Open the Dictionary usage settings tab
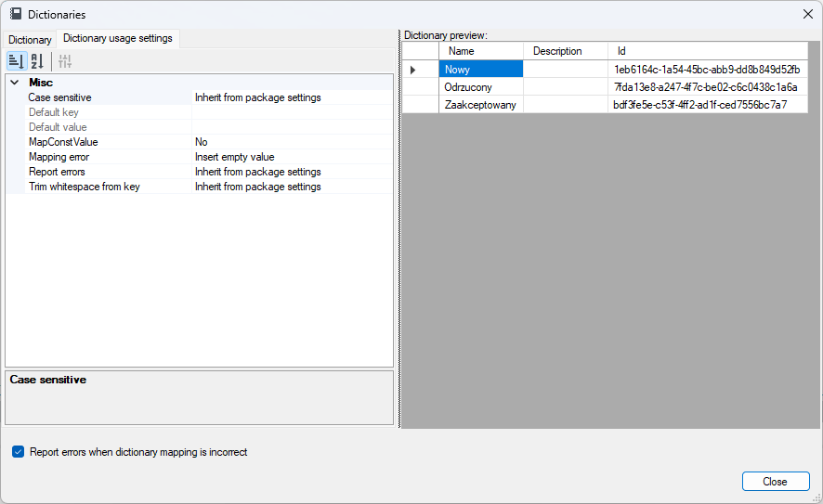 (118, 38)
